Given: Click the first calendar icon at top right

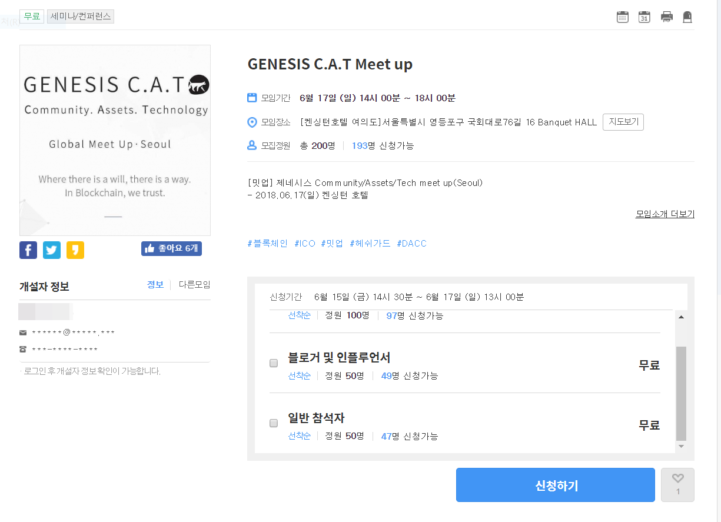Looking at the screenshot, I should [x=622, y=17].
